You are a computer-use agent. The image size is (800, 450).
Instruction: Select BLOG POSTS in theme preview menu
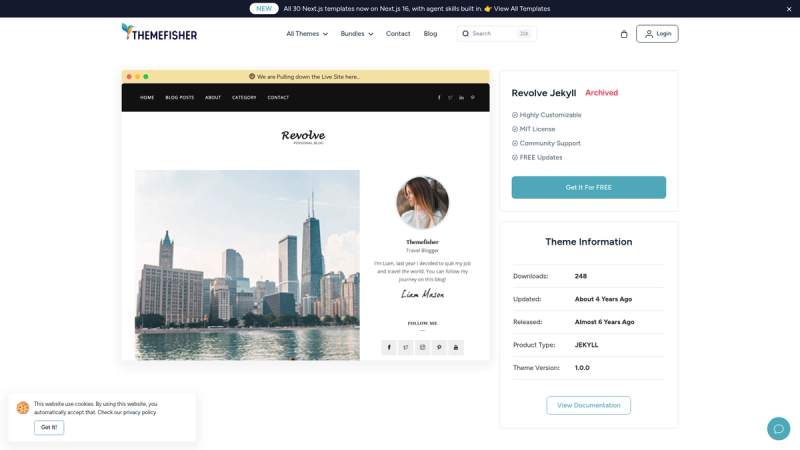180,97
